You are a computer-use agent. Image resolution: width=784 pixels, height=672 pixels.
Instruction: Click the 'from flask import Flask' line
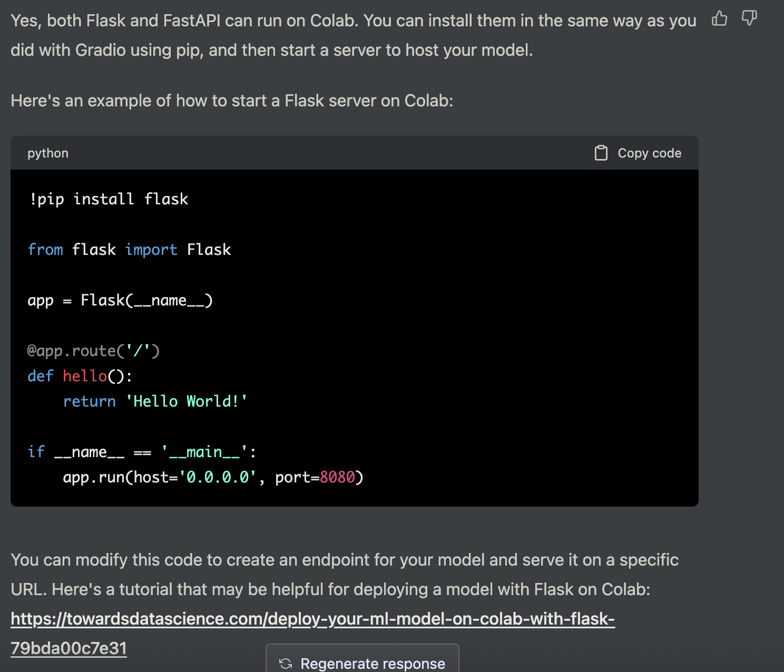129,250
